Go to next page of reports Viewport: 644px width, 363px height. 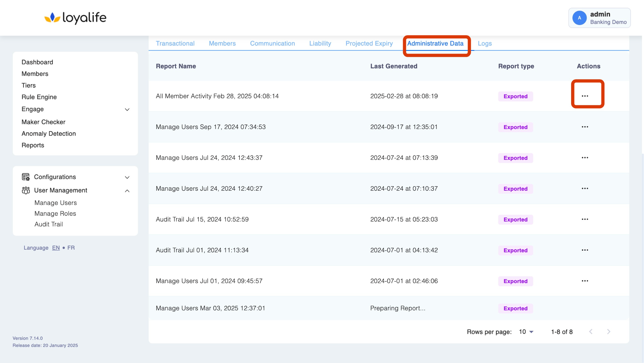(x=609, y=332)
